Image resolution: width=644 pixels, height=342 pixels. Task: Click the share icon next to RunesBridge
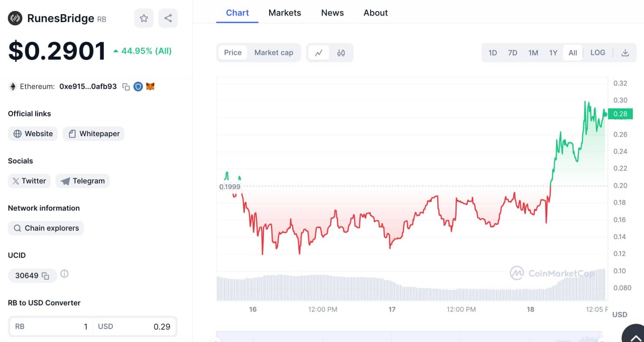[x=168, y=18]
